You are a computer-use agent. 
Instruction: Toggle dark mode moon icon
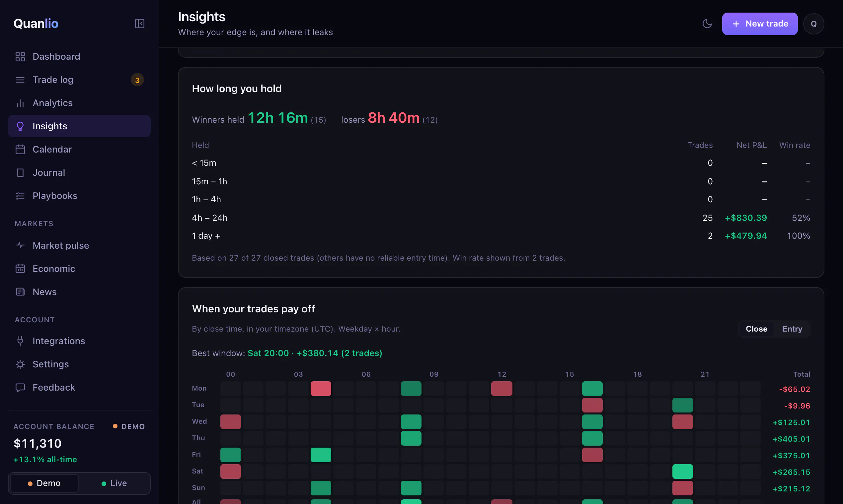click(x=707, y=24)
